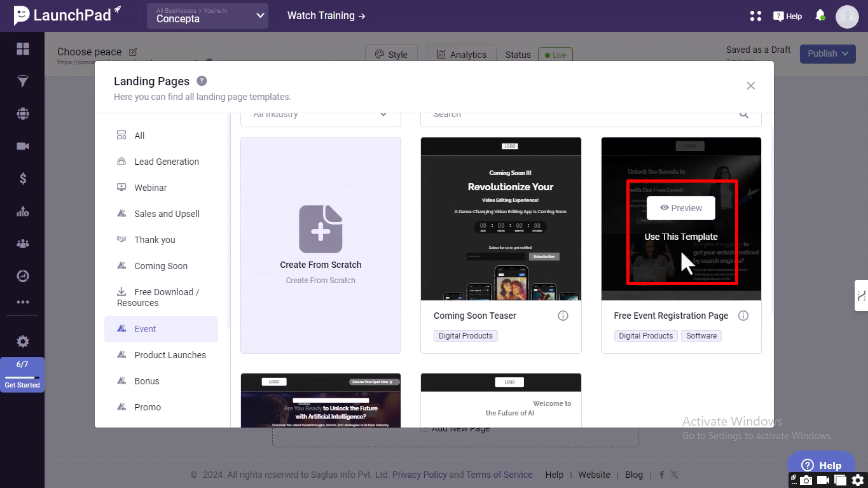Click the Facebook icon in footer
The width and height of the screenshot is (868, 488).
coord(662,475)
